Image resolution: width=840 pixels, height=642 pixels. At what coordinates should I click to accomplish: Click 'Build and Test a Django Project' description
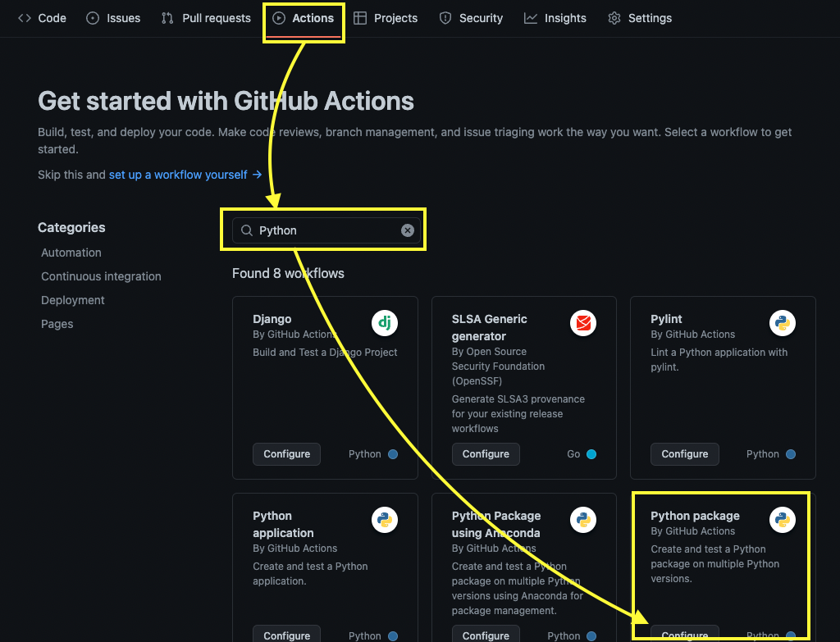[325, 353]
